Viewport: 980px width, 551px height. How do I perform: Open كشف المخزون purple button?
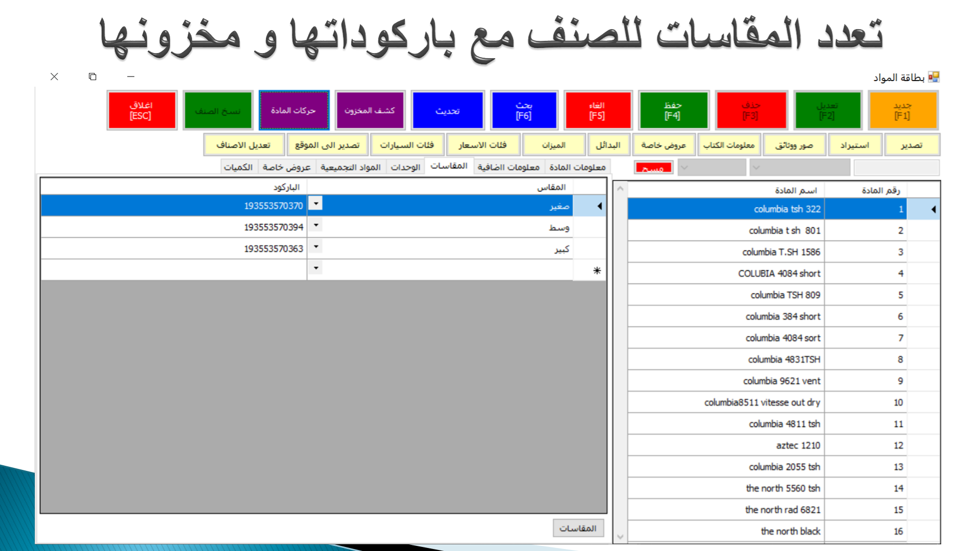point(370,110)
